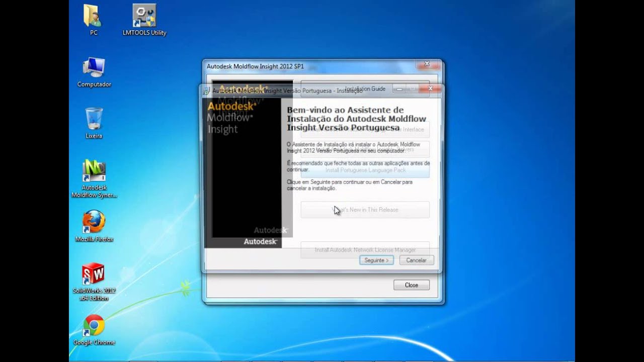Click Cancelar to abort the installation
The width and height of the screenshot is (644, 362).
[416, 260]
